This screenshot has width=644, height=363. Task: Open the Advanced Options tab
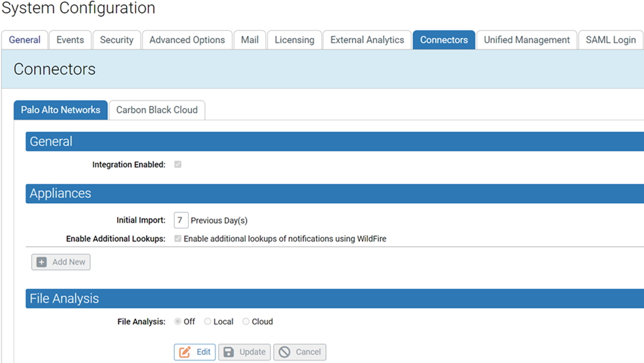[187, 40]
